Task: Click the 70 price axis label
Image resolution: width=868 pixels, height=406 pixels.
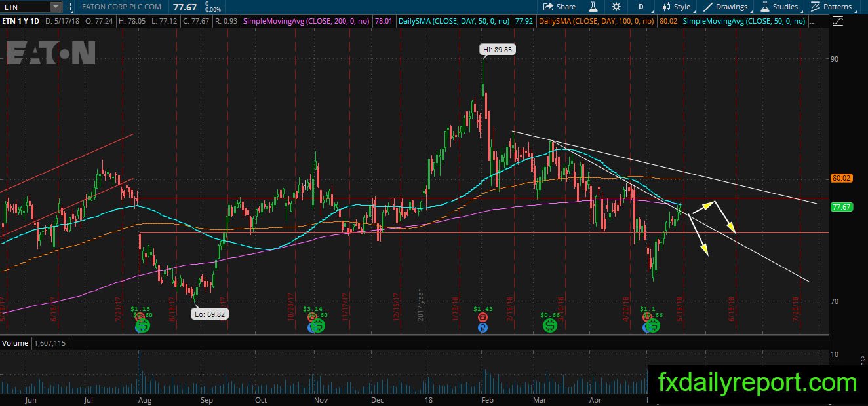Action: pos(835,301)
